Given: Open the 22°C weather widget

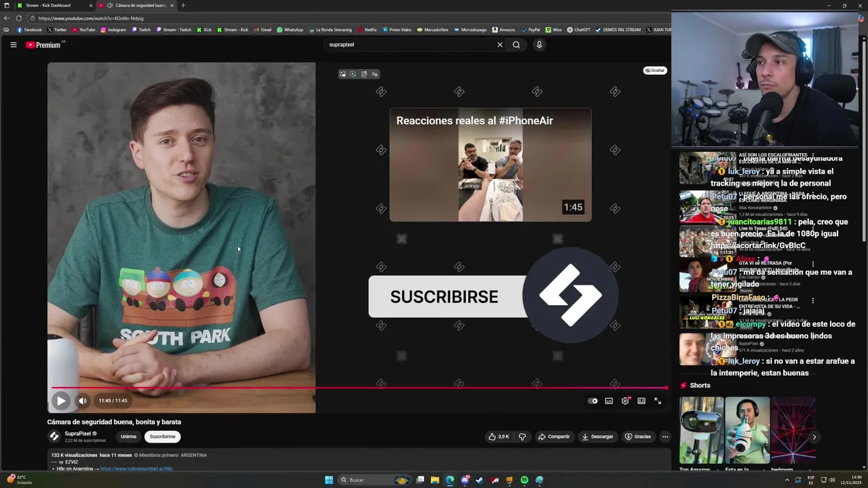Looking at the screenshot, I should point(19,480).
